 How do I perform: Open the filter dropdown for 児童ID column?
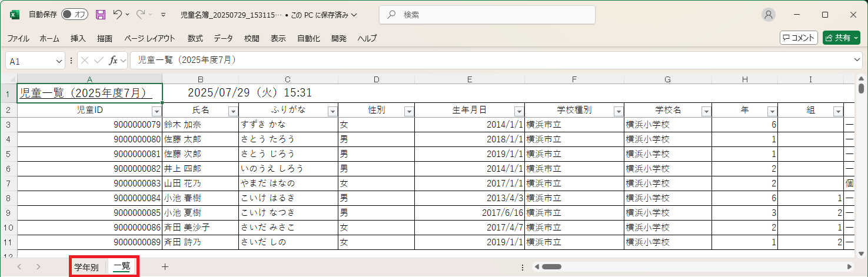[x=157, y=111]
